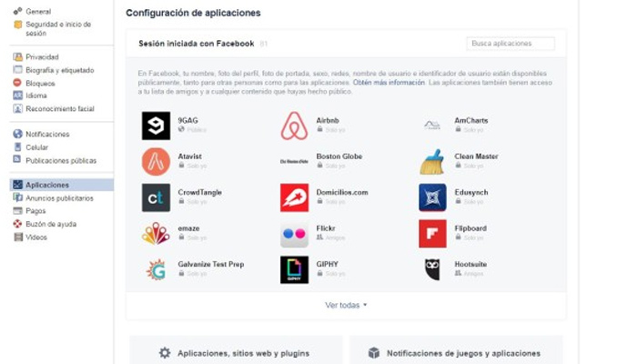Click the Flickr app icon

tap(294, 234)
